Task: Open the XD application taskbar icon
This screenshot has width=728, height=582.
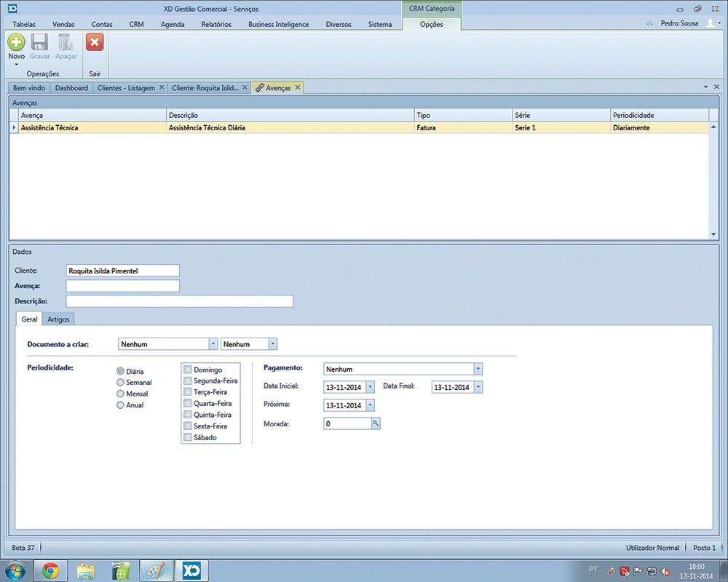Action: point(191,570)
